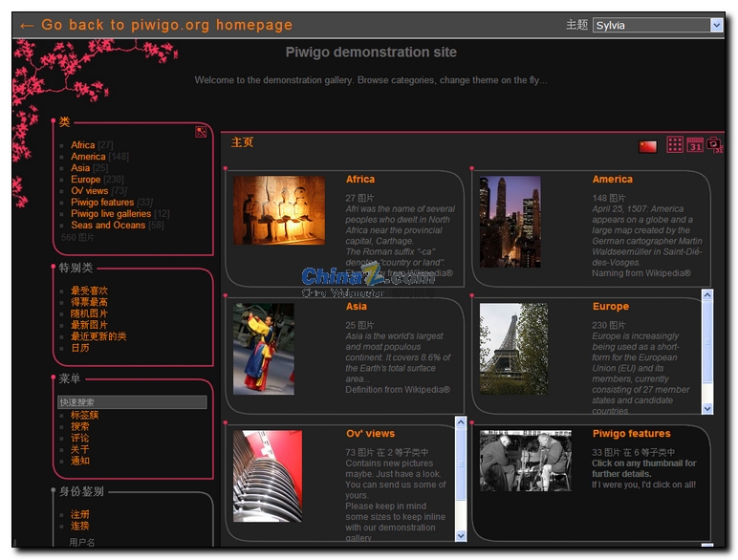Click the Asia dancer thumbnail

pyautogui.click(x=264, y=349)
